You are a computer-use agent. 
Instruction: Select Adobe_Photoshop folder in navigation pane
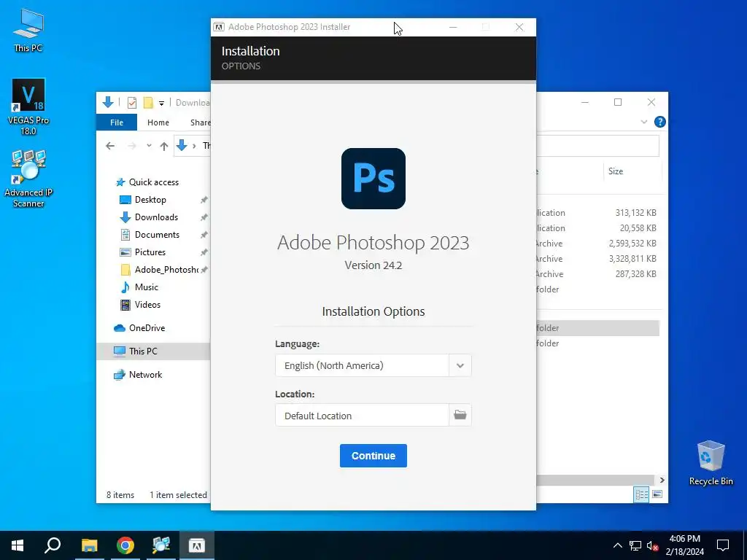[160, 270]
